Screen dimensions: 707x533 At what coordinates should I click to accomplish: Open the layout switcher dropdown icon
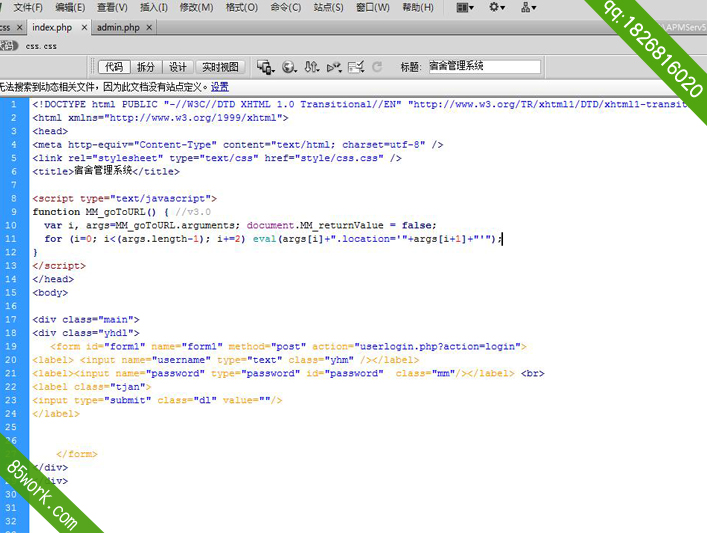[465, 8]
